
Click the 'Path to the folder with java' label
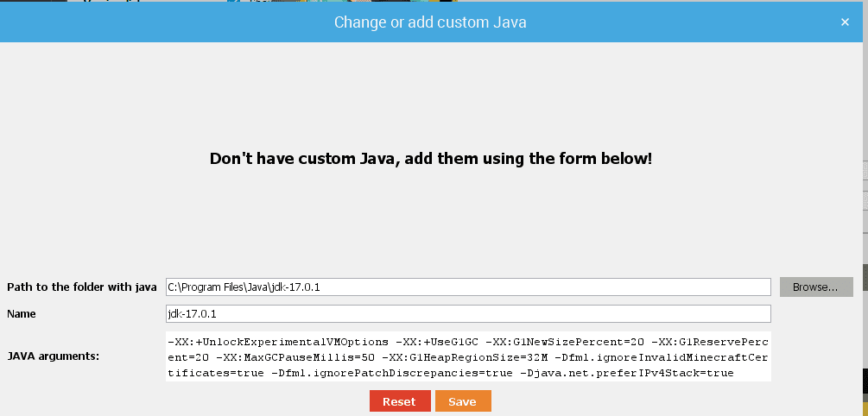click(81, 287)
